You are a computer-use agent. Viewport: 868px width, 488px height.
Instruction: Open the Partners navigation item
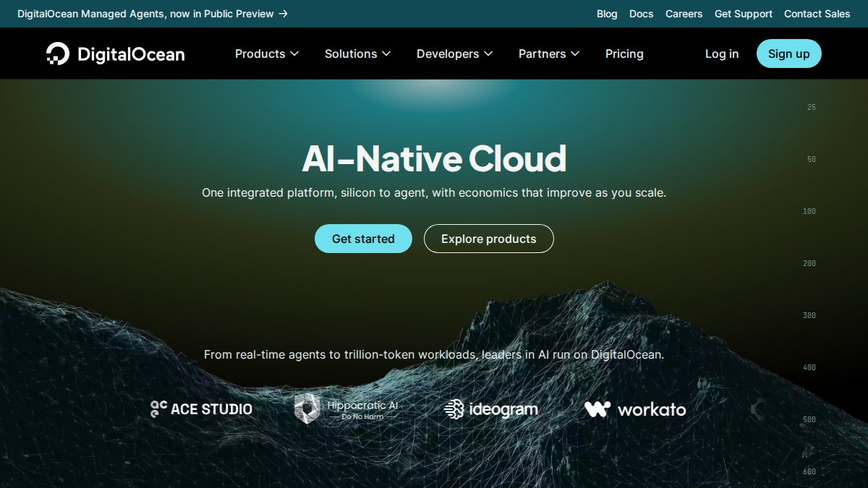[x=549, y=53]
